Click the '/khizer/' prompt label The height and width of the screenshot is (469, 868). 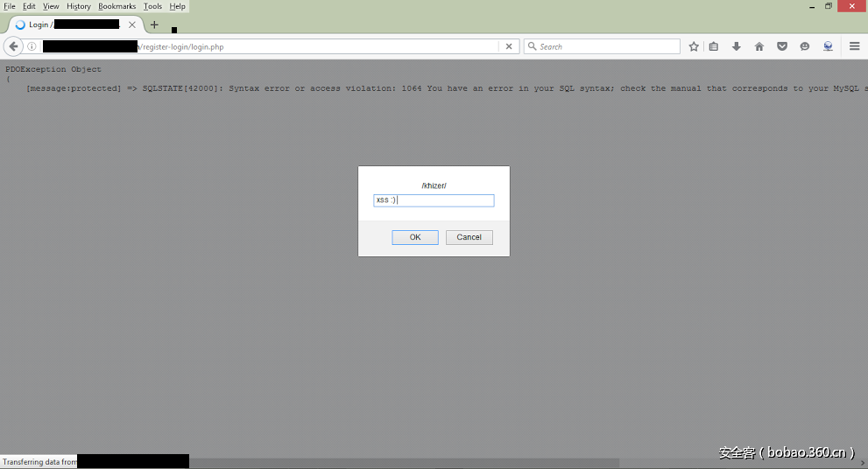434,185
